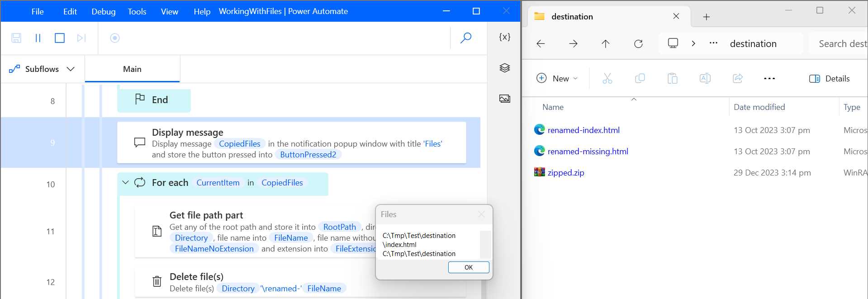Open the See more ellipsis in Explorer toolbar
The image size is (868, 299).
click(769, 78)
